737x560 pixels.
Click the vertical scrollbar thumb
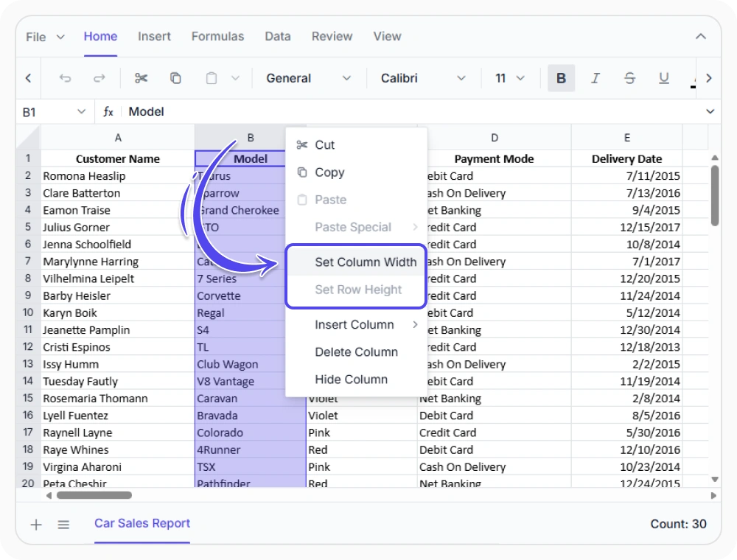tap(714, 196)
